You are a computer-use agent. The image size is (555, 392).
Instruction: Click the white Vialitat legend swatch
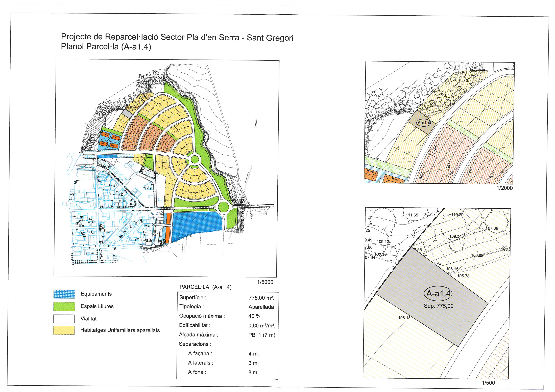64,319
